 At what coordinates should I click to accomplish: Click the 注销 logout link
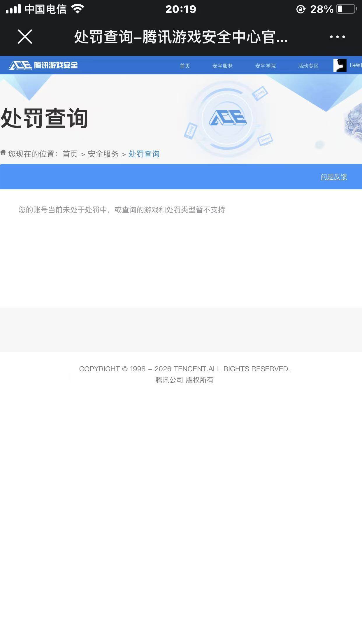coord(356,65)
